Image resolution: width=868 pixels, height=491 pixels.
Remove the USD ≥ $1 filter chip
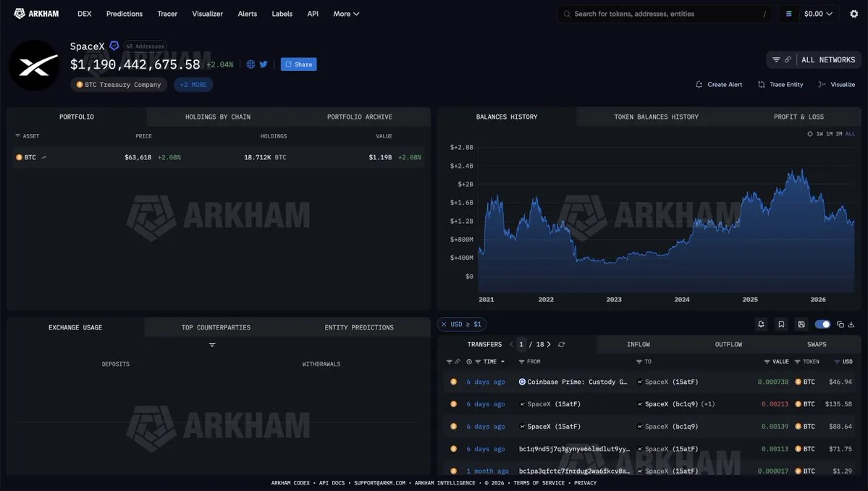tap(443, 324)
